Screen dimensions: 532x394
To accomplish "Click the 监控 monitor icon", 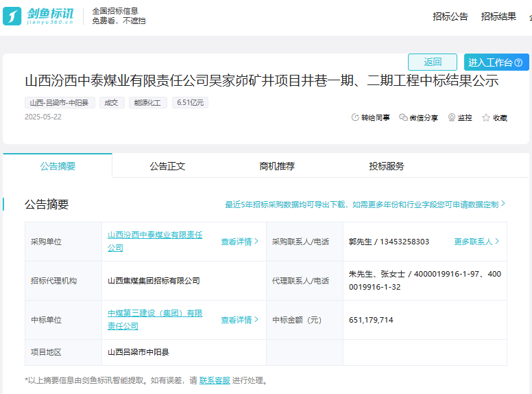I will (x=451, y=117).
